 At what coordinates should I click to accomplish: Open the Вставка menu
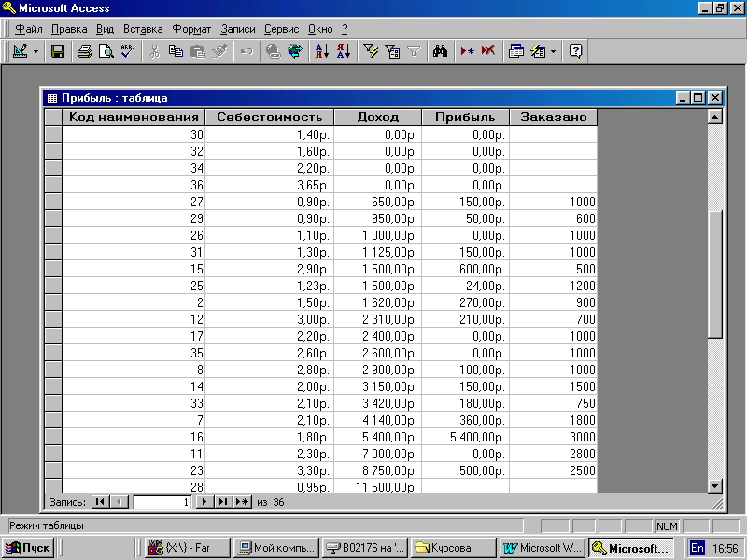[143, 29]
